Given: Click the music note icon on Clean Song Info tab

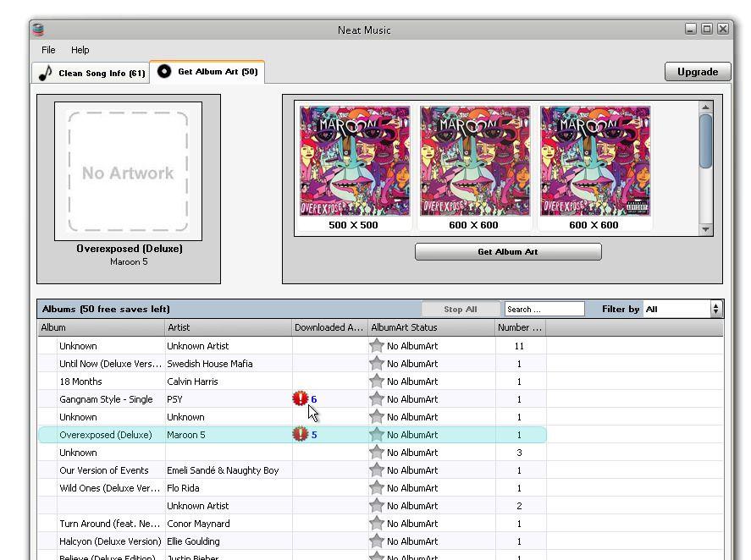Looking at the screenshot, I should [x=46, y=73].
